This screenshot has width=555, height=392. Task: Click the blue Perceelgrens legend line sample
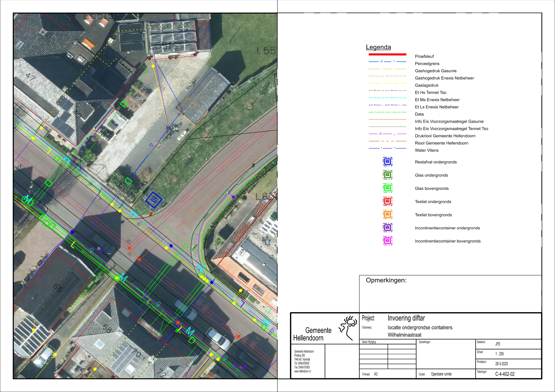tap(387, 62)
